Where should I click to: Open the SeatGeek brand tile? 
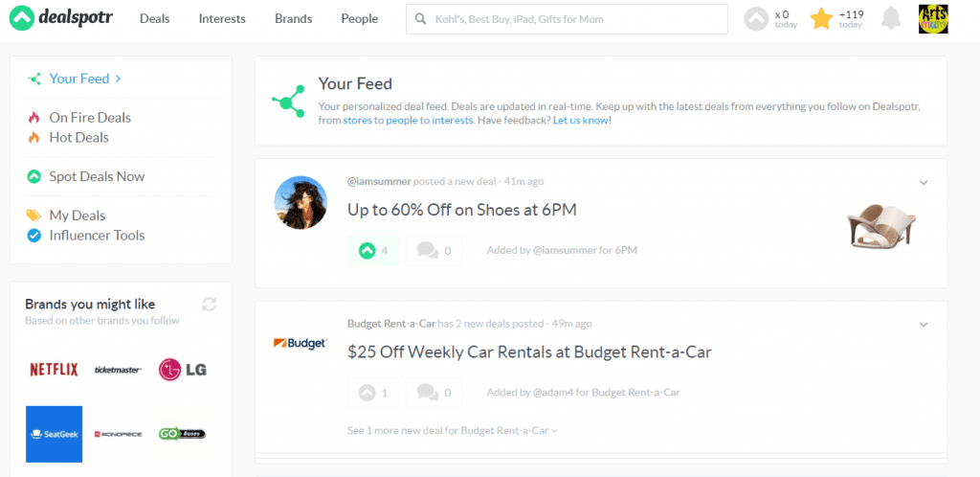55,434
